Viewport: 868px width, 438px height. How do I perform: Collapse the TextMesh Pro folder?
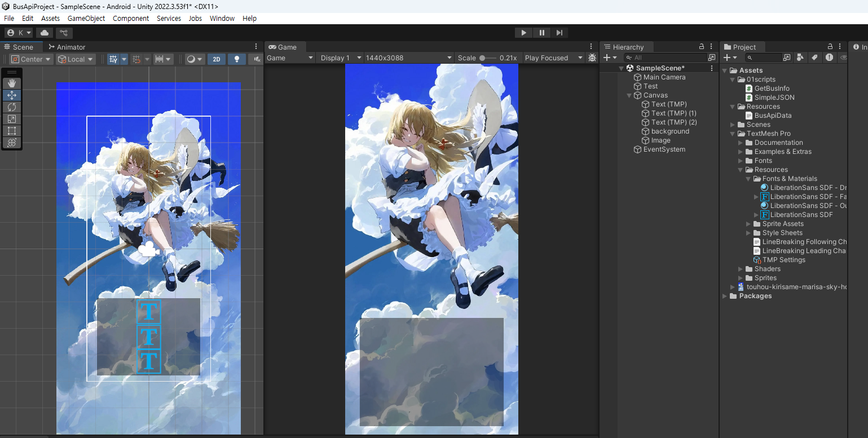[733, 134]
